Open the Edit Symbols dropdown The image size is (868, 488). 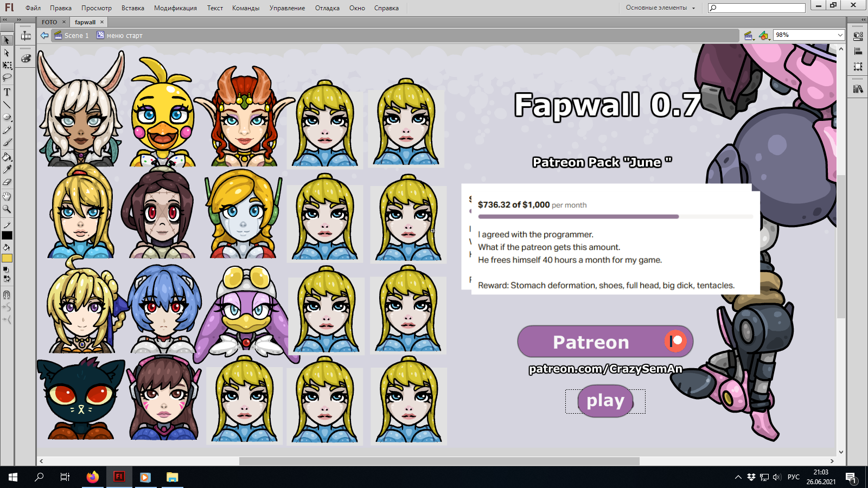pyautogui.click(x=764, y=35)
